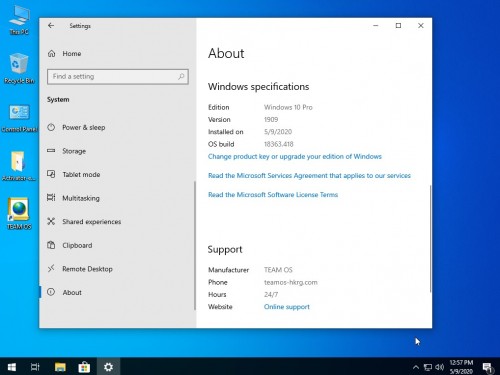Open This PC desktop icon

pyautogui.click(x=19, y=20)
